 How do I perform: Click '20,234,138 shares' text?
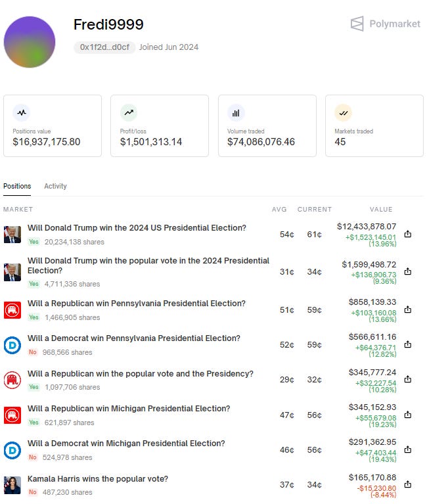(x=74, y=242)
